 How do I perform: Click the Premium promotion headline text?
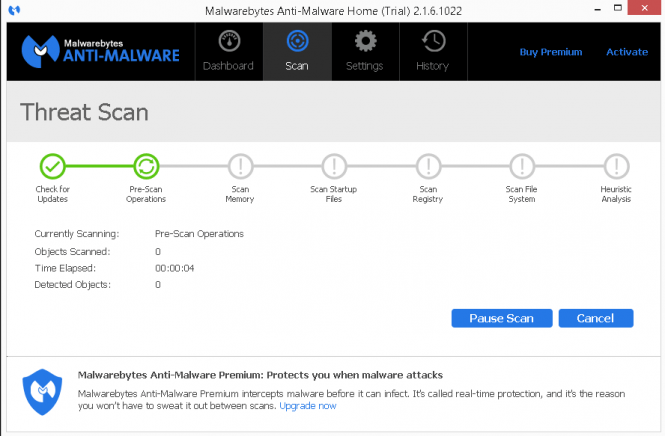click(260, 375)
